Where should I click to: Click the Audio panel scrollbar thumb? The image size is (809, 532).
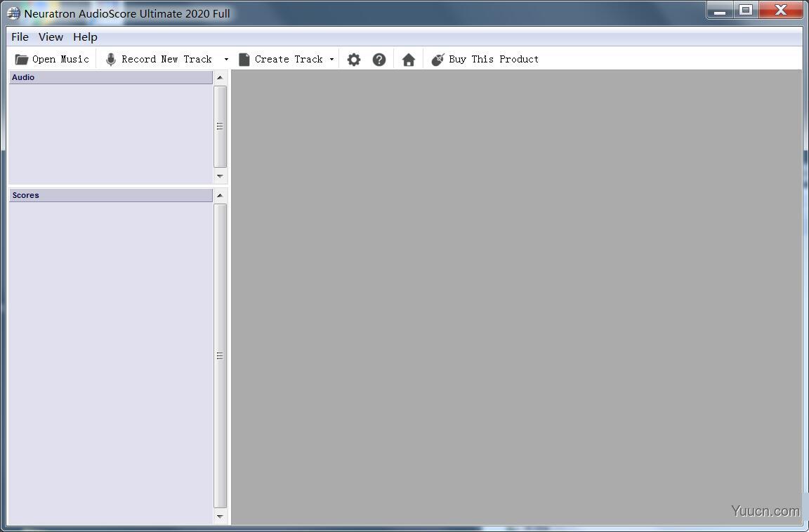coord(220,126)
